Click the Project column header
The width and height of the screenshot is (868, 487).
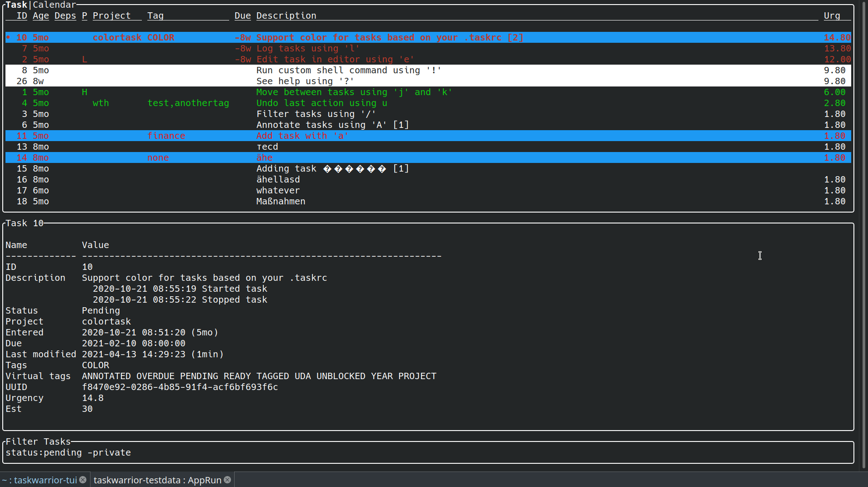coord(111,15)
